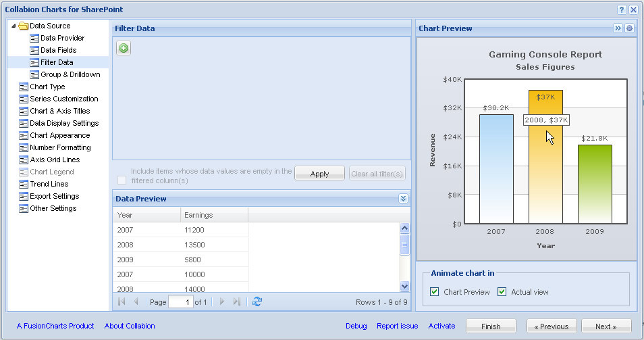The height and width of the screenshot is (340, 644).
Task: Go to next page arrow icon
Action: pos(222,301)
